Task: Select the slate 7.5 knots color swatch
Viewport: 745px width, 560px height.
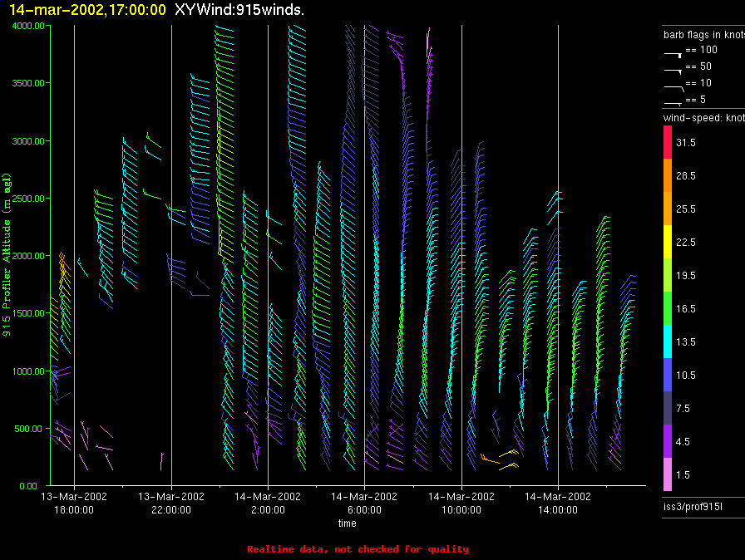Action: [x=668, y=408]
